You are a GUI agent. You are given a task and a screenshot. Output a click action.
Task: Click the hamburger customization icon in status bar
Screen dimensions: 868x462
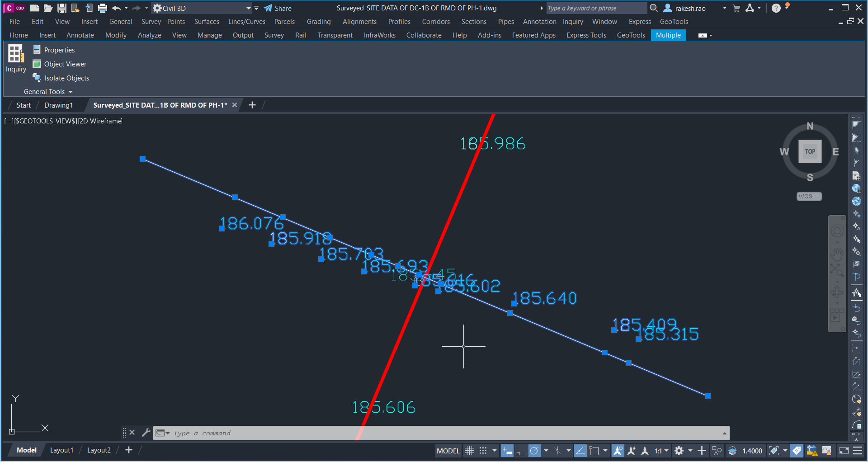(858, 450)
